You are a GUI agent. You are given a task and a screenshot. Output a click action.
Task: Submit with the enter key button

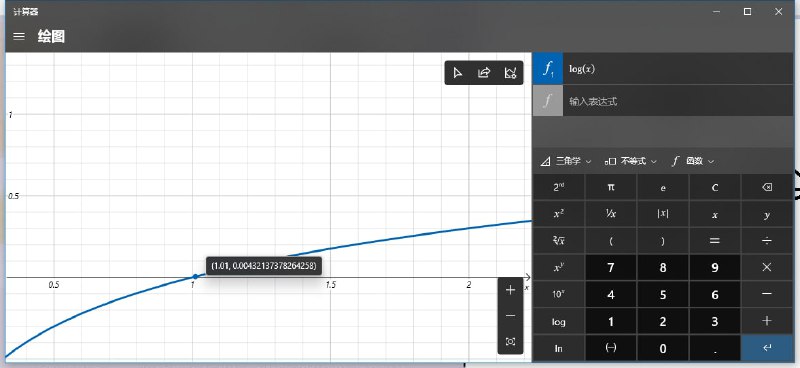pyautogui.click(x=766, y=349)
